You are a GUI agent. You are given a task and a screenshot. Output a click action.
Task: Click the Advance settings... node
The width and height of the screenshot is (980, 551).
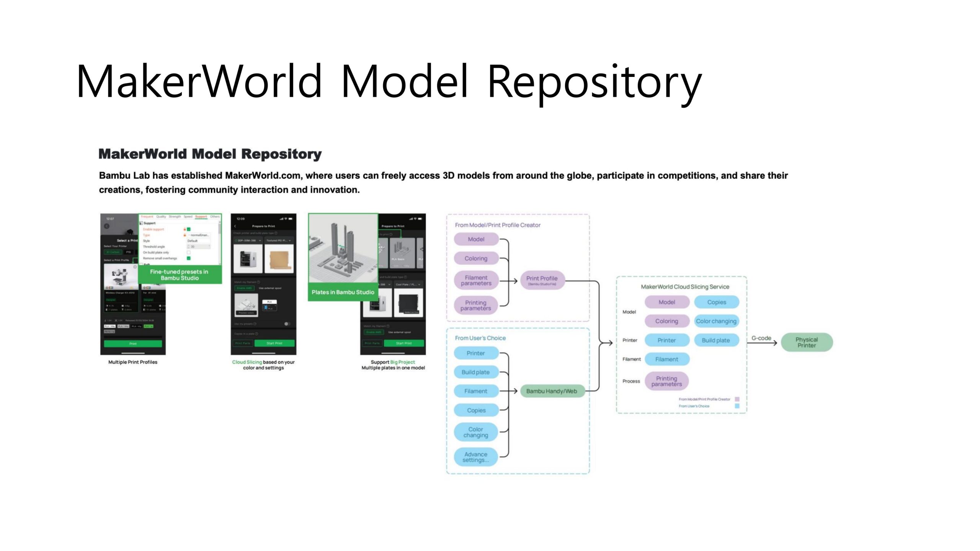pos(476,457)
